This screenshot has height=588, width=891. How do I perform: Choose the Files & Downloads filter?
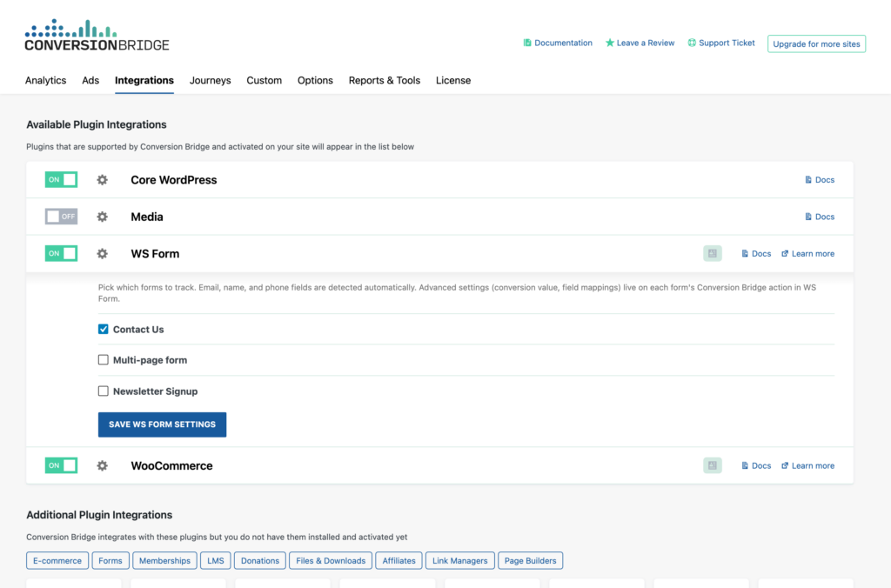point(331,561)
